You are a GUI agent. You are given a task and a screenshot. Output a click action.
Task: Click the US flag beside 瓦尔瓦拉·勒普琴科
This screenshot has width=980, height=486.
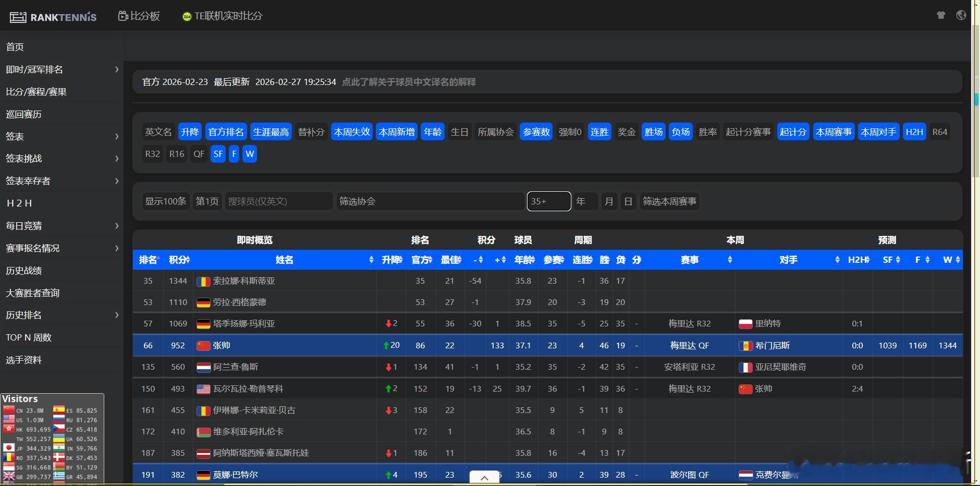(203, 389)
